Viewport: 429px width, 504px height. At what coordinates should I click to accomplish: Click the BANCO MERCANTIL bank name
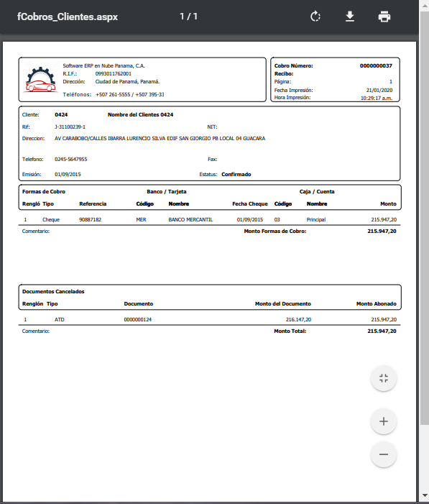[x=190, y=219]
